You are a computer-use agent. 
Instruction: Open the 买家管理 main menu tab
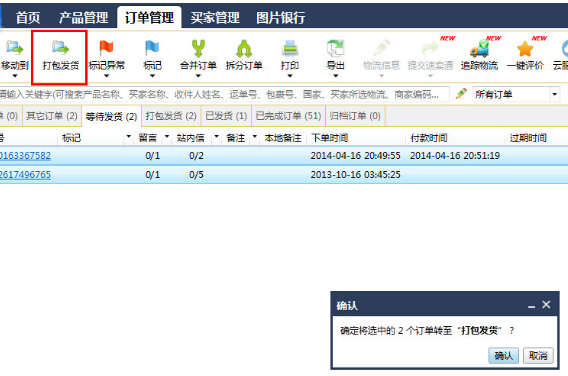pos(215,17)
